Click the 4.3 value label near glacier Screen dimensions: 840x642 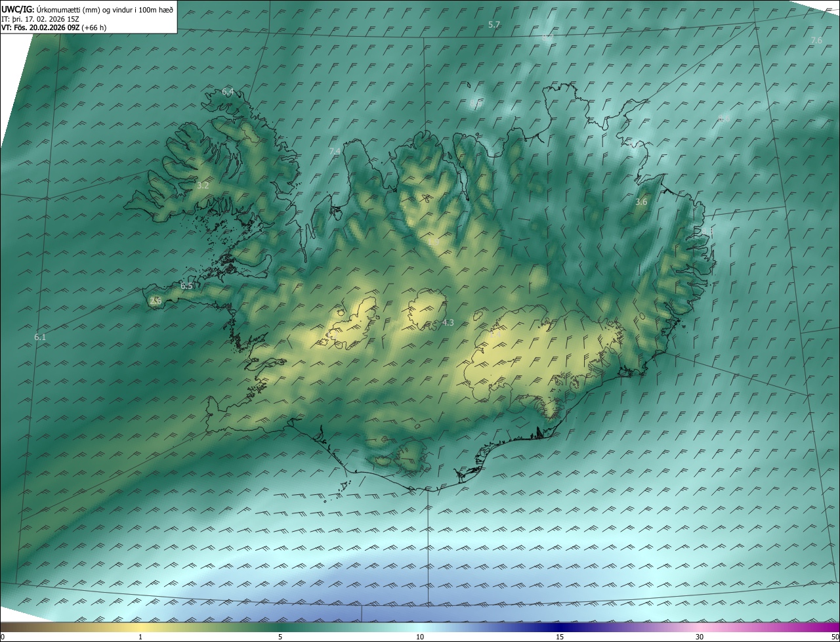coord(448,323)
